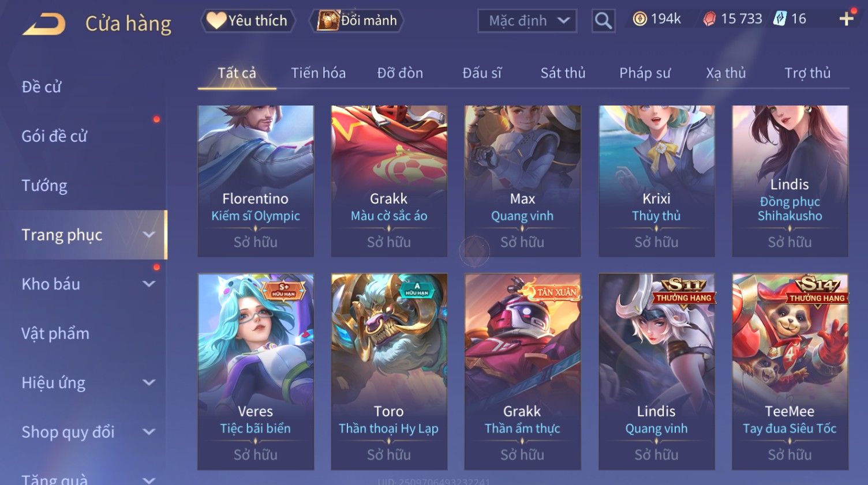Expand the Kho báu sidebar section

point(149,284)
